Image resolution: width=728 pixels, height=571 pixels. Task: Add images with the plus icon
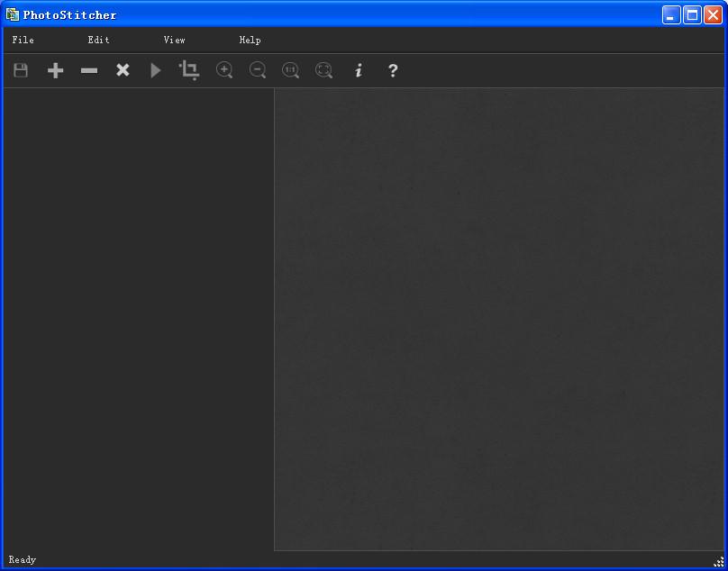[55, 70]
